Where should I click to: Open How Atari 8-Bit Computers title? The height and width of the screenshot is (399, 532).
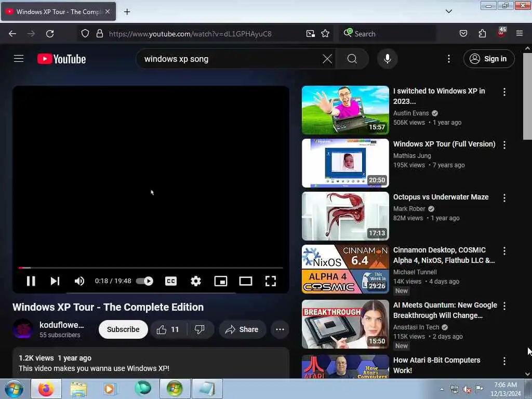click(436, 365)
